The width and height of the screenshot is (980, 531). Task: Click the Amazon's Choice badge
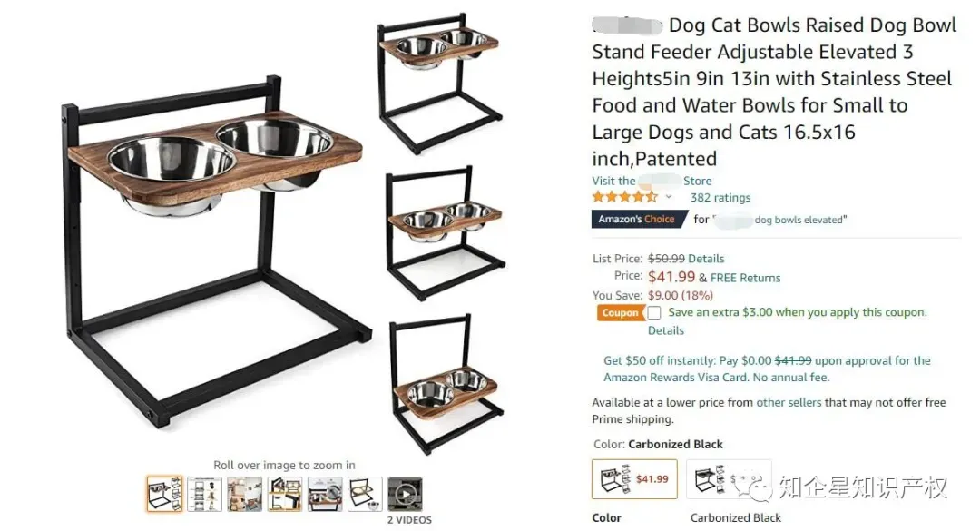[637, 220]
